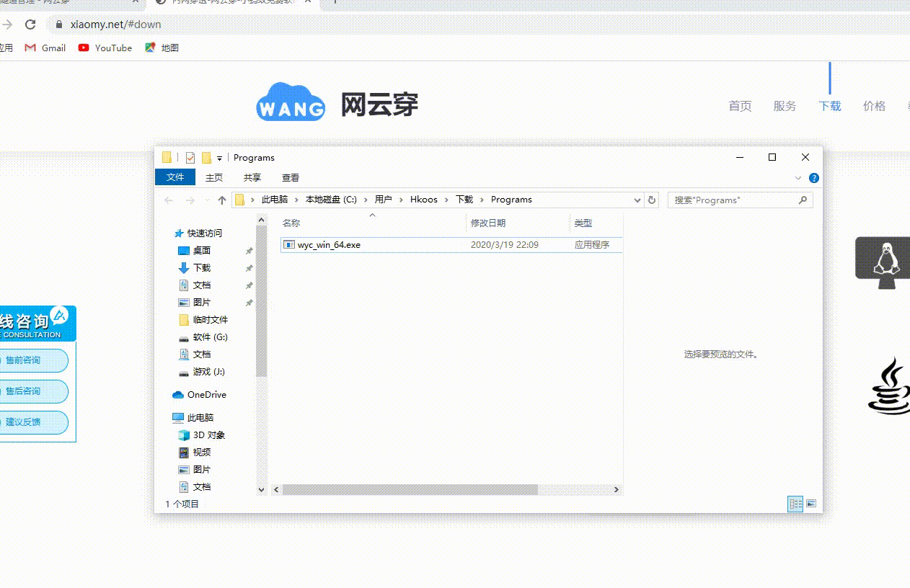Go to the 价格 page link
The width and height of the screenshot is (910, 588).
pos(874,106)
